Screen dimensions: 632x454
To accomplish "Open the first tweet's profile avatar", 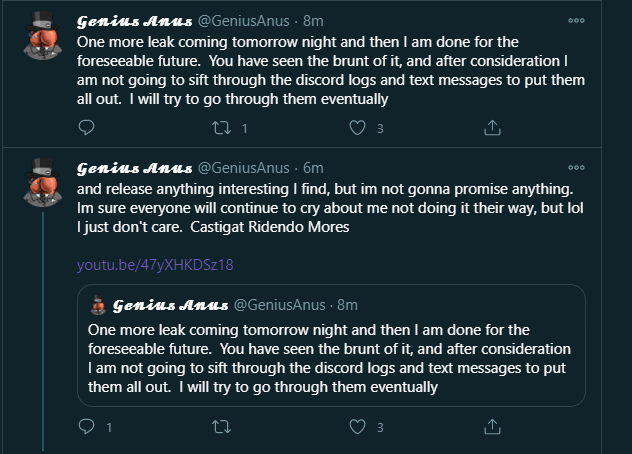I will (x=43, y=35).
